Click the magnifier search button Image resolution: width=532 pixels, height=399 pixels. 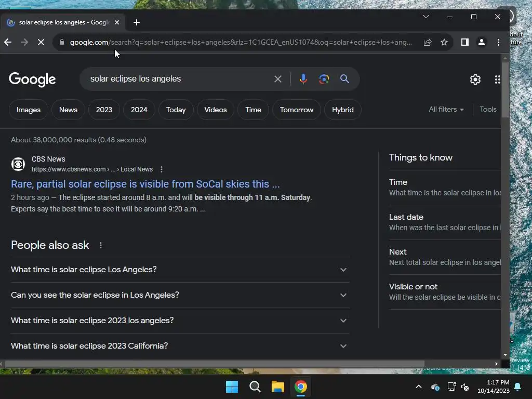pyautogui.click(x=345, y=79)
